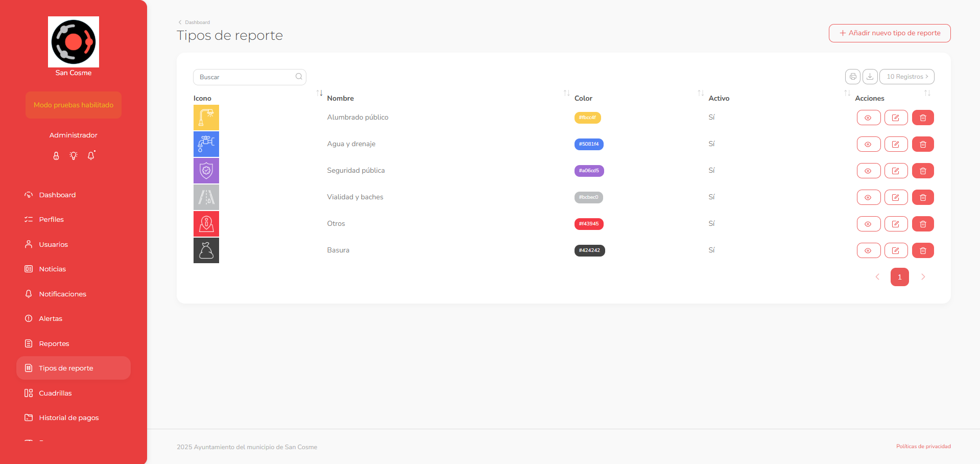Click the download icon above the table

click(870, 77)
